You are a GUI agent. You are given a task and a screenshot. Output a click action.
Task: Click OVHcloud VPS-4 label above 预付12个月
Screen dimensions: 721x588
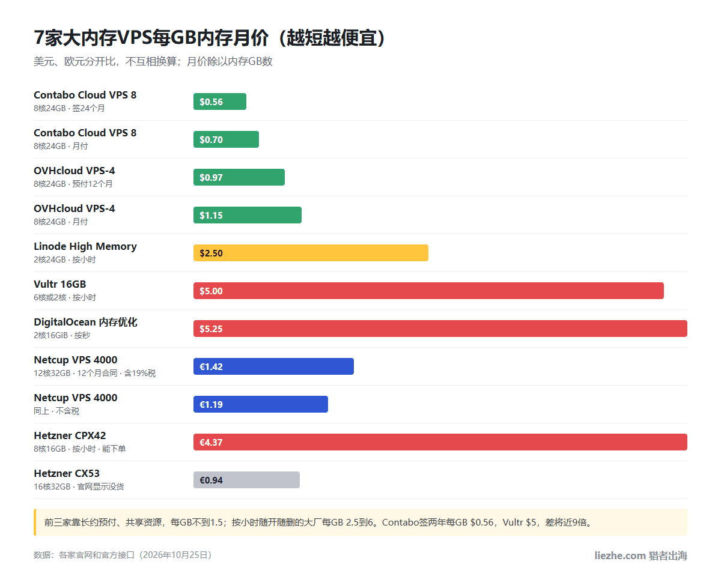[x=75, y=171]
